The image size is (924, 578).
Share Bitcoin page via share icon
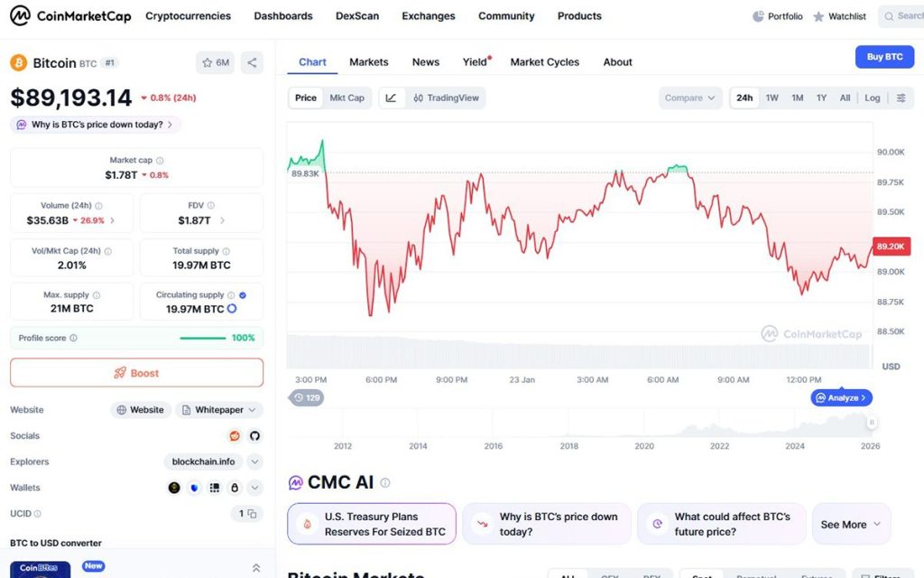point(252,63)
